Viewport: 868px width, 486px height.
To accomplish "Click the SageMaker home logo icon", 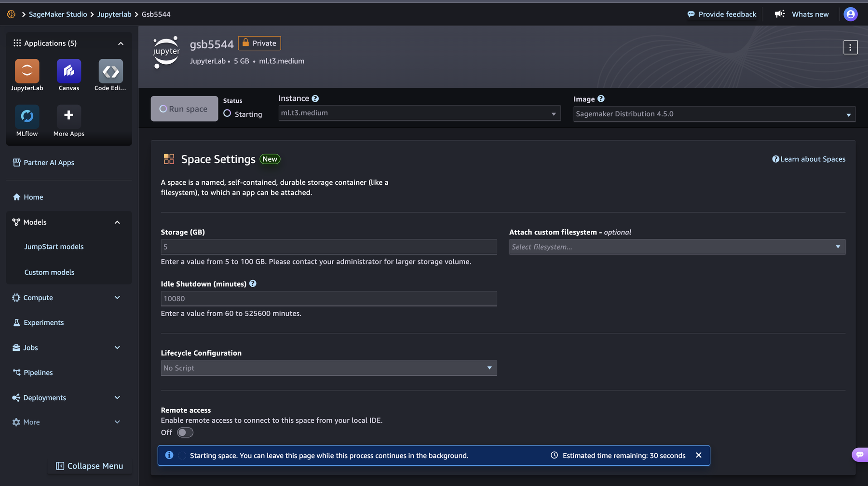I will [11, 14].
